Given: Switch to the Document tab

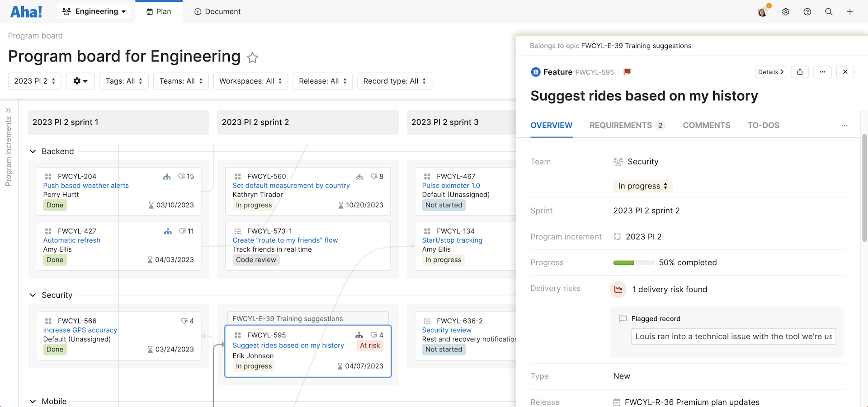Looking at the screenshot, I should [x=217, y=11].
